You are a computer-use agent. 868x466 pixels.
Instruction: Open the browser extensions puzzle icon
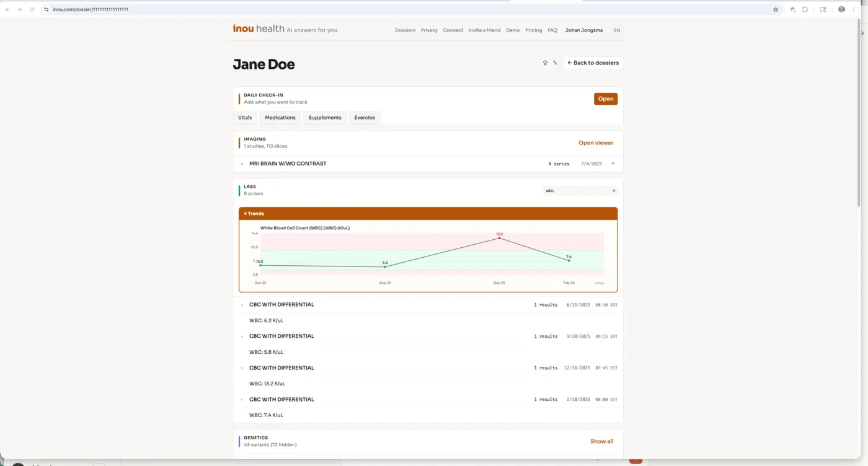click(x=805, y=9)
